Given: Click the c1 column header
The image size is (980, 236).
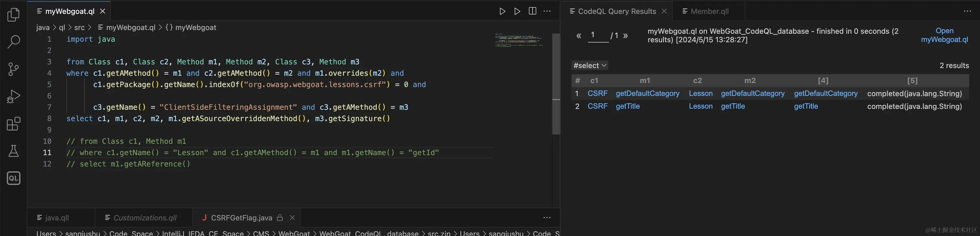Looking at the screenshot, I should tap(594, 81).
